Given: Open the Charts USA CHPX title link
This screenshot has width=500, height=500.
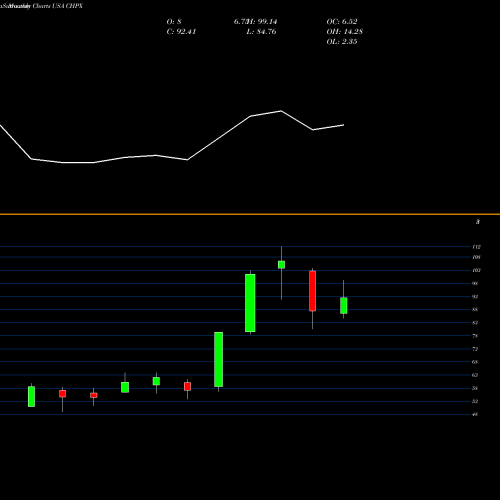Looking at the screenshot, I should tap(58, 6).
